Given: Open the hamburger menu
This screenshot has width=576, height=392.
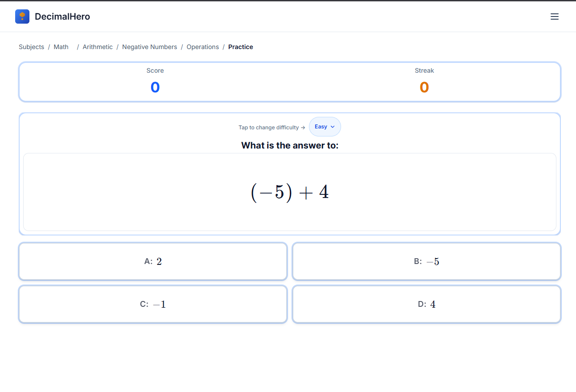Looking at the screenshot, I should 555,17.
